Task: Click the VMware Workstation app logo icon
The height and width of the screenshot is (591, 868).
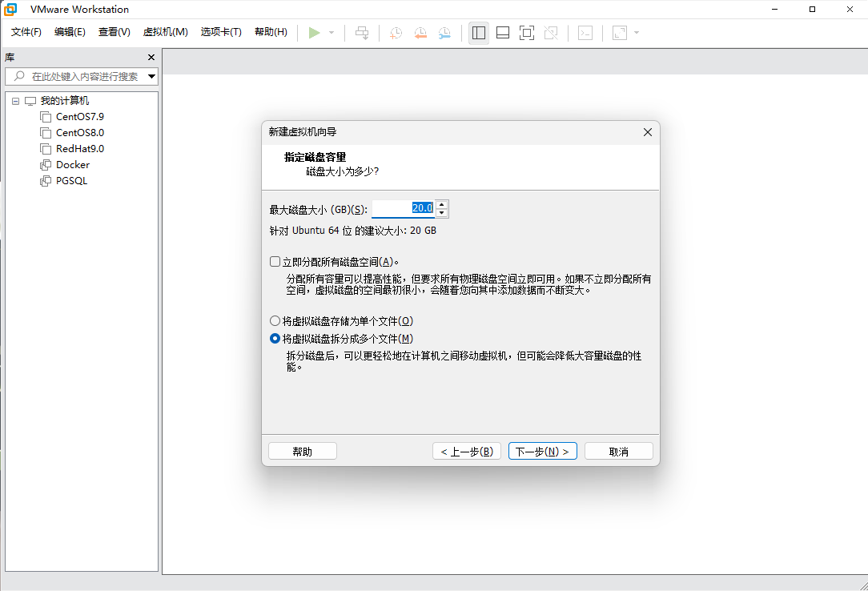Action: tap(10, 9)
